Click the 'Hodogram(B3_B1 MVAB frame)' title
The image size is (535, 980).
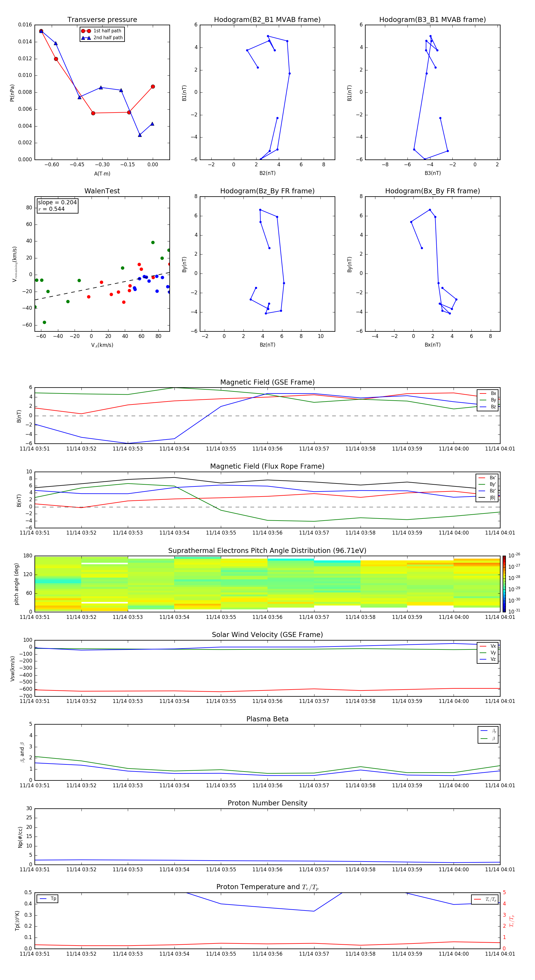(x=432, y=19)
